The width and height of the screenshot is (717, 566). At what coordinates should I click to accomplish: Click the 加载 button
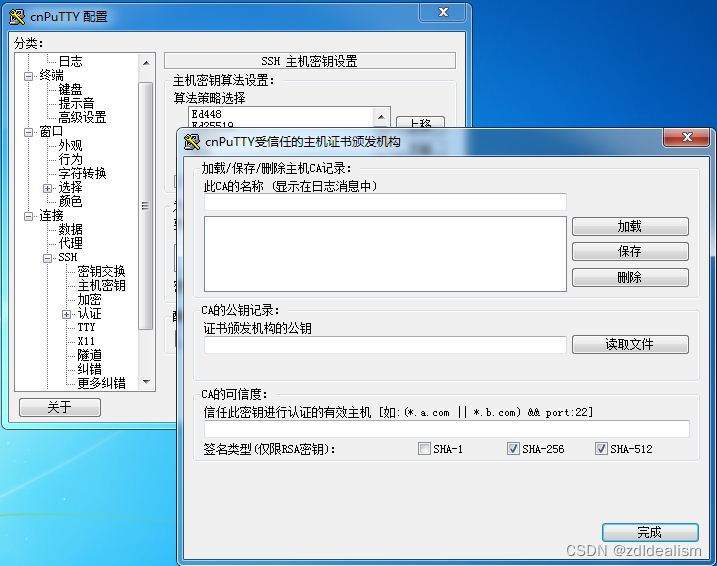pyautogui.click(x=630, y=227)
